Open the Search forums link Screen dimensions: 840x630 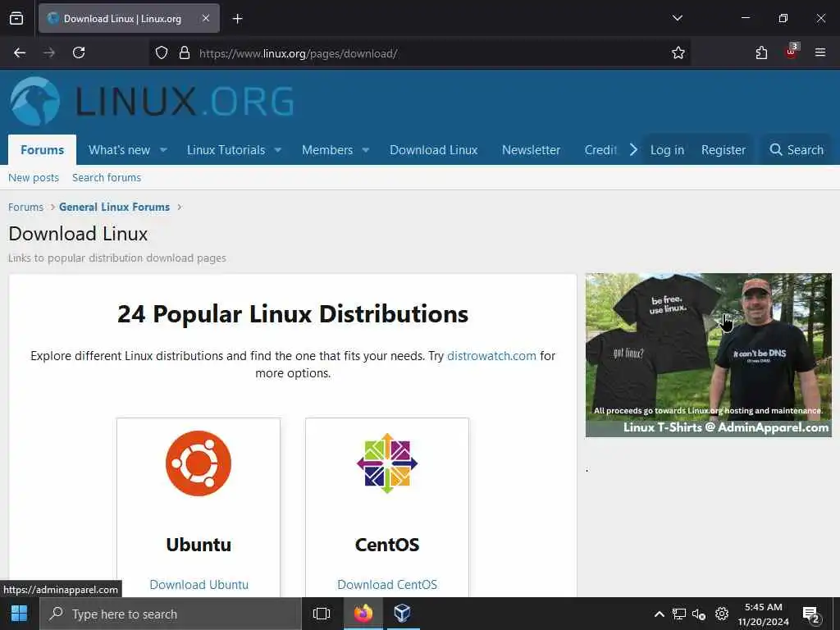[107, 177]
